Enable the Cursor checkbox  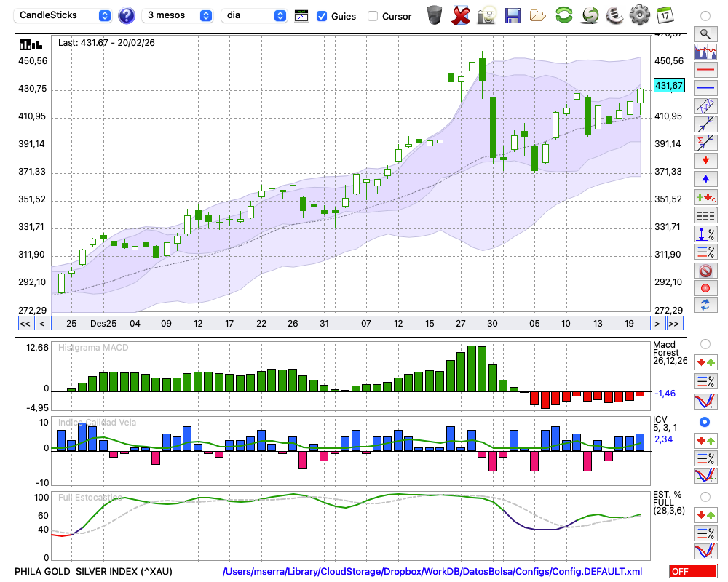click(x=373, y=15)
